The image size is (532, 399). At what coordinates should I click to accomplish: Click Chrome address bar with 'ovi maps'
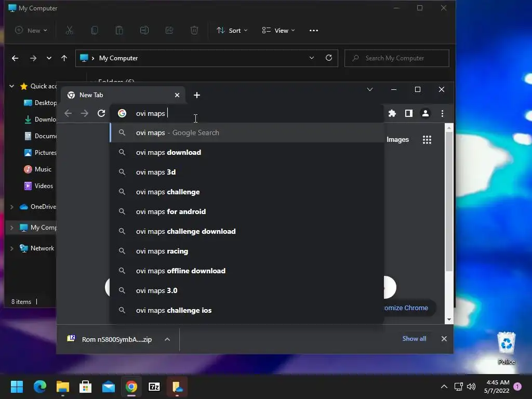(x=248, y=113)
